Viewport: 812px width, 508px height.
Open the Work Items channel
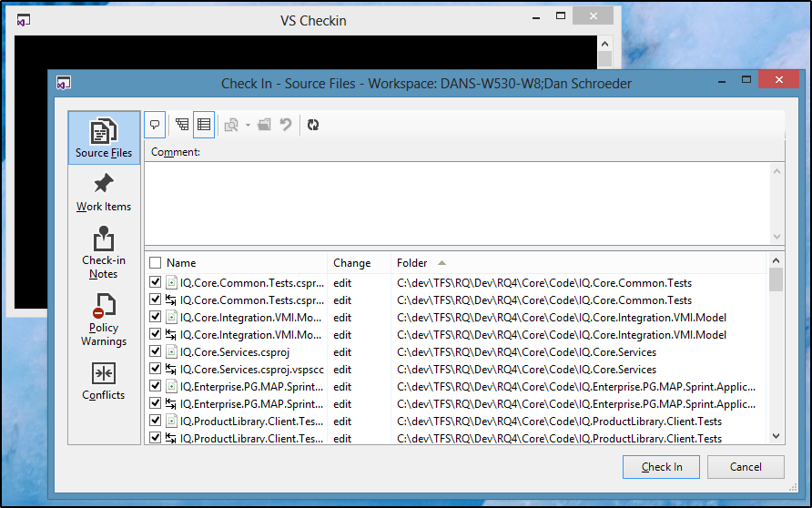tap(104, 193)
